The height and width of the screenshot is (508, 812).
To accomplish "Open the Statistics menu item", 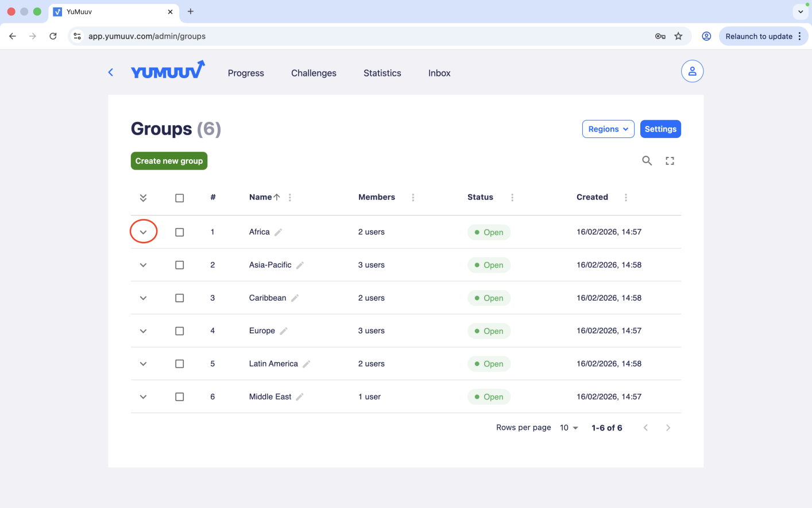I will 382,73.
